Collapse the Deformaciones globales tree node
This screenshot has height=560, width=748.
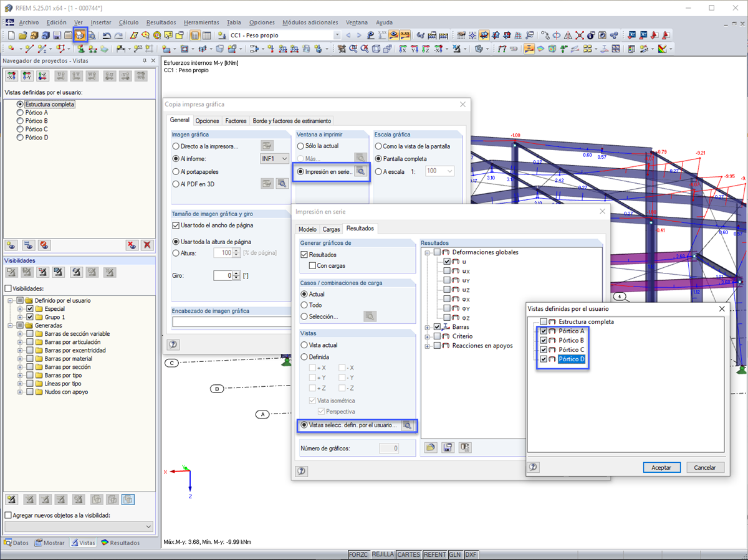point(428,252)
